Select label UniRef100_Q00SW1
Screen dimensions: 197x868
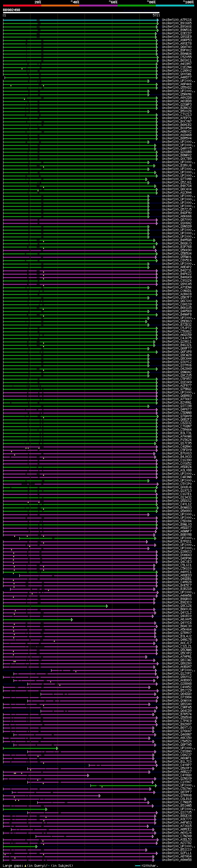pyautogui.click(x=177, y=74)
